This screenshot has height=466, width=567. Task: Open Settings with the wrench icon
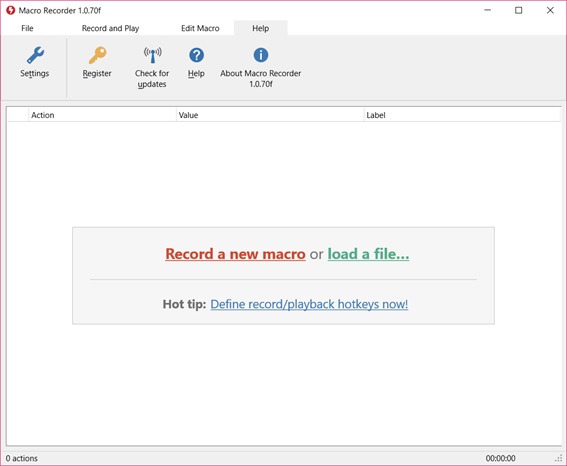coord(35,55)
